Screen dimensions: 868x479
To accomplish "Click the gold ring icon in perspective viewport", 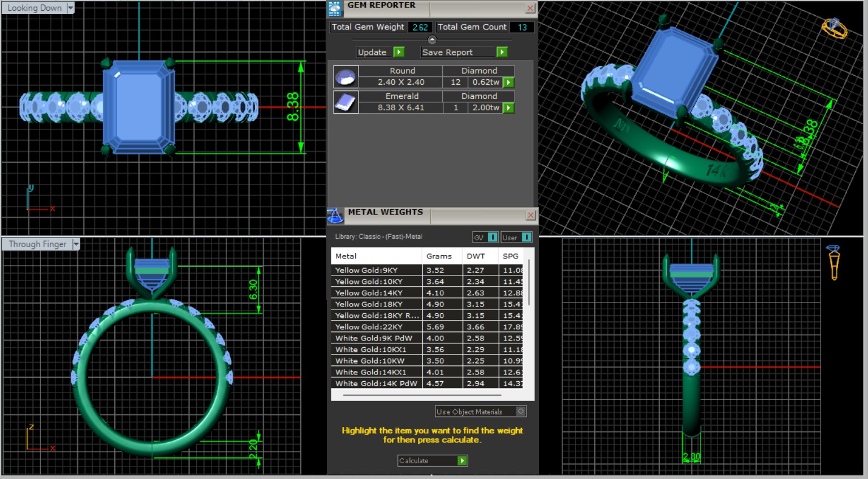I will tap(834, 28).
